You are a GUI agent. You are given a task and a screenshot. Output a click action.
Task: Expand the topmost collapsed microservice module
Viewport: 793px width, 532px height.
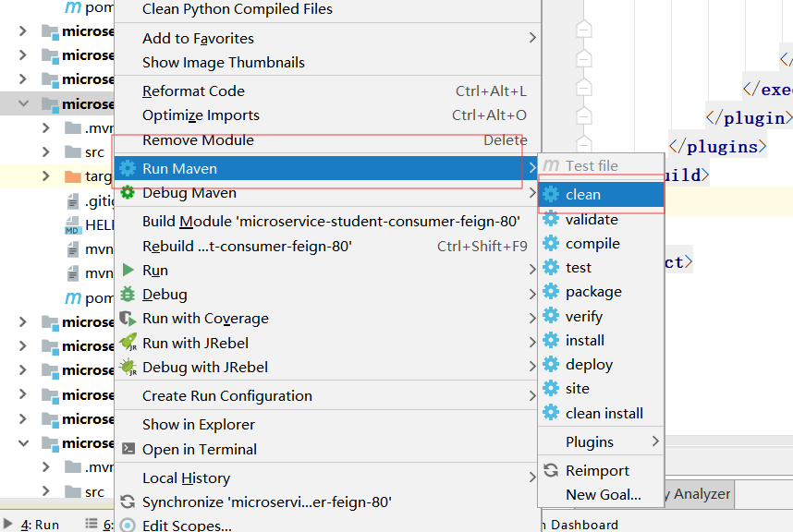23,30
